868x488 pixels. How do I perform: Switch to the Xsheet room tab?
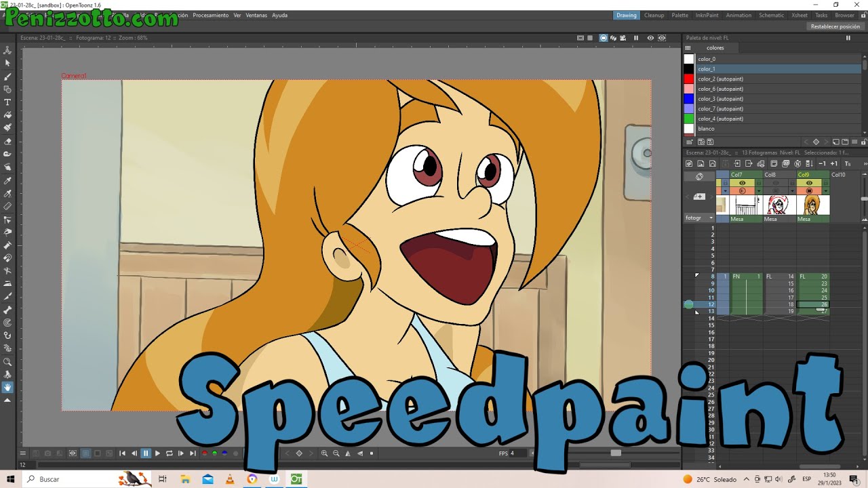(x=800, y=15)
